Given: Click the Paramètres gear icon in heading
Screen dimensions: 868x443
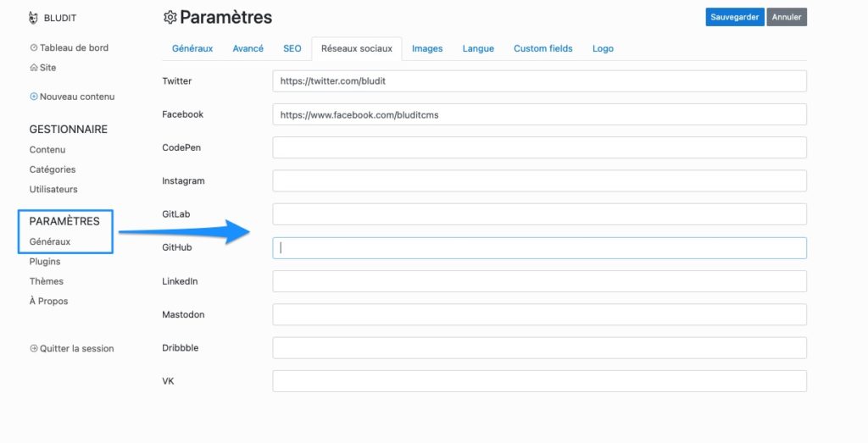Looking at the screenshot, I should coord(170,17).
